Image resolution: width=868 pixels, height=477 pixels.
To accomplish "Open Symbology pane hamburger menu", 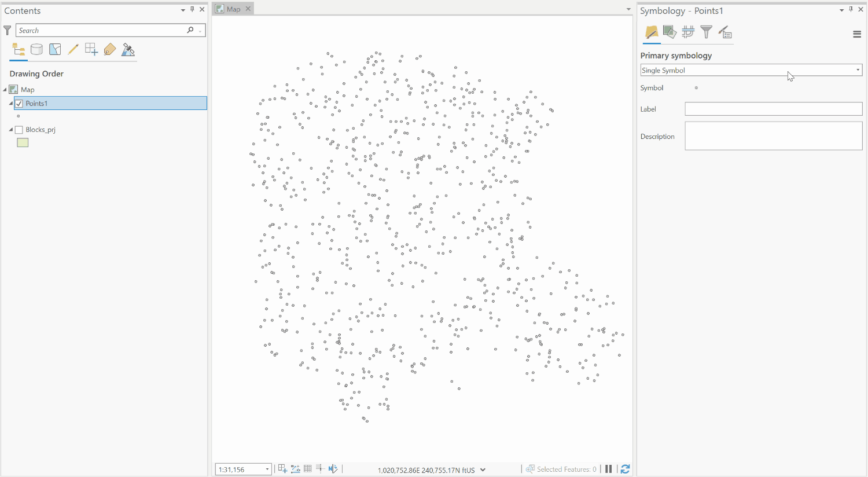I will 857,34.
